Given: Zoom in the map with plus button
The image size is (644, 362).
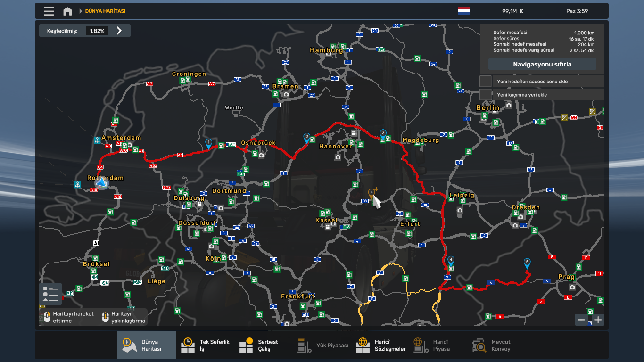Looking at the screenshot, I should tap(598, 320).
